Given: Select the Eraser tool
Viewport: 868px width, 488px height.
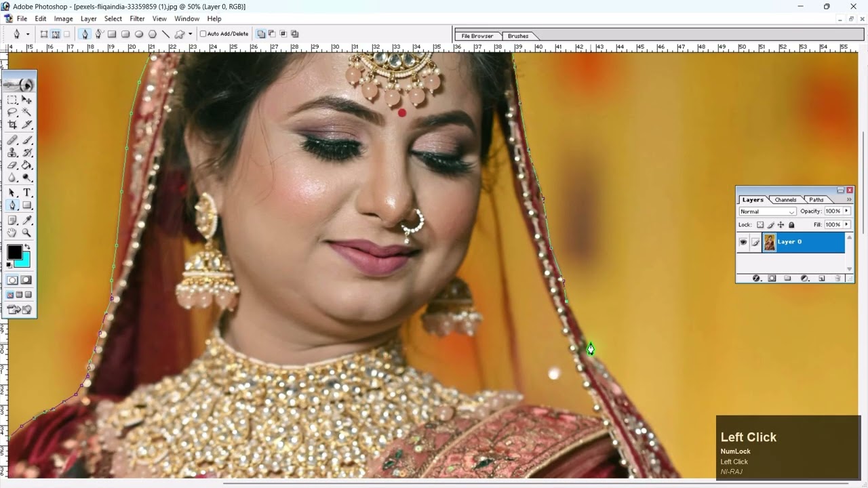Looking at the screenshot, I should pyautogui.click(x=12, y=165).
